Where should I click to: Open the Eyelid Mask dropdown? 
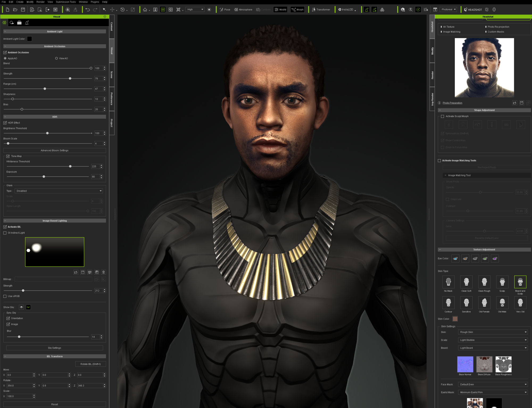coord(493,392)
